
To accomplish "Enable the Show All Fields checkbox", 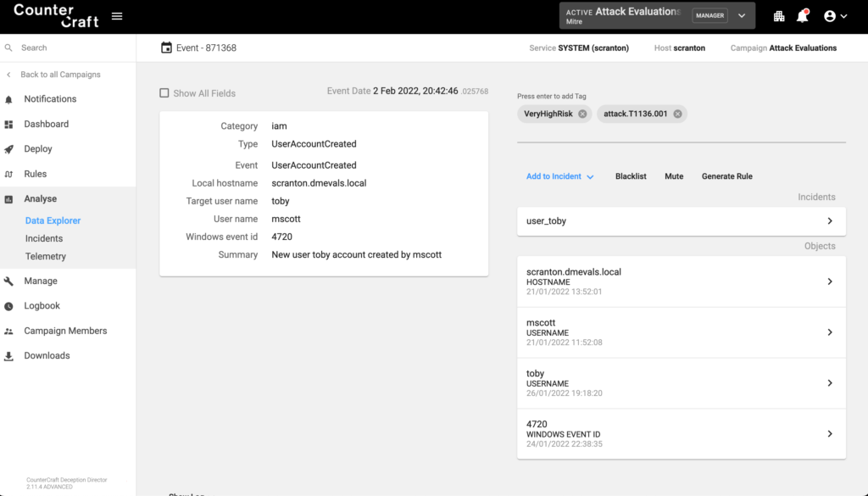I will coord(164,93).
